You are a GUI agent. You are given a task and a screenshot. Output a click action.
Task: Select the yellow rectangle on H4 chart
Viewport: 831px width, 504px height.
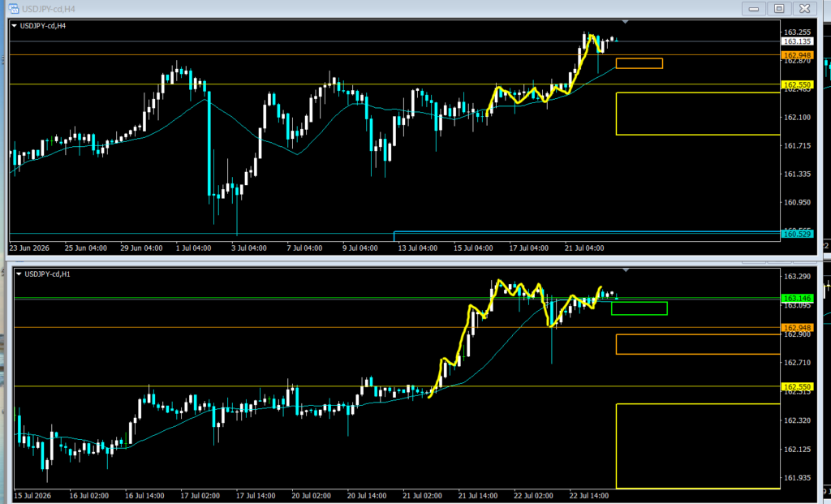click(698, 114)
